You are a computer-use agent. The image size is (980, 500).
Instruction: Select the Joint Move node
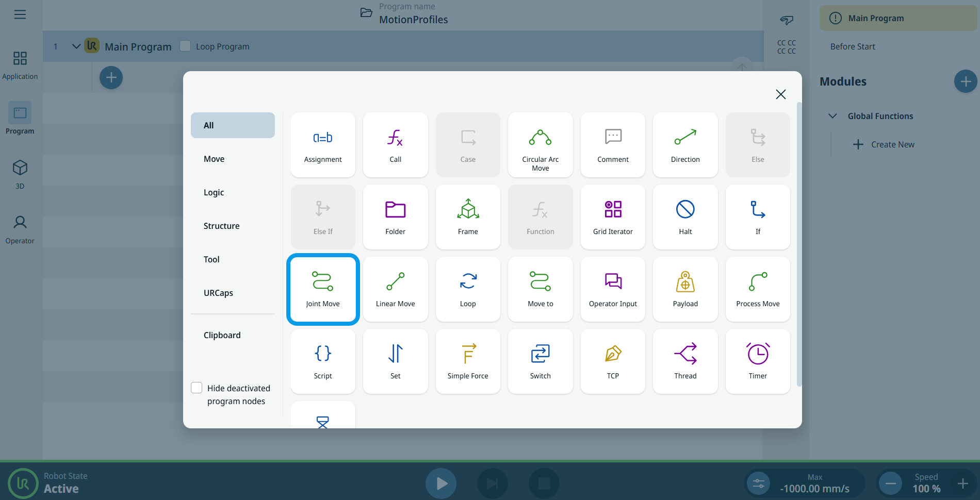[x=323, y=289]
